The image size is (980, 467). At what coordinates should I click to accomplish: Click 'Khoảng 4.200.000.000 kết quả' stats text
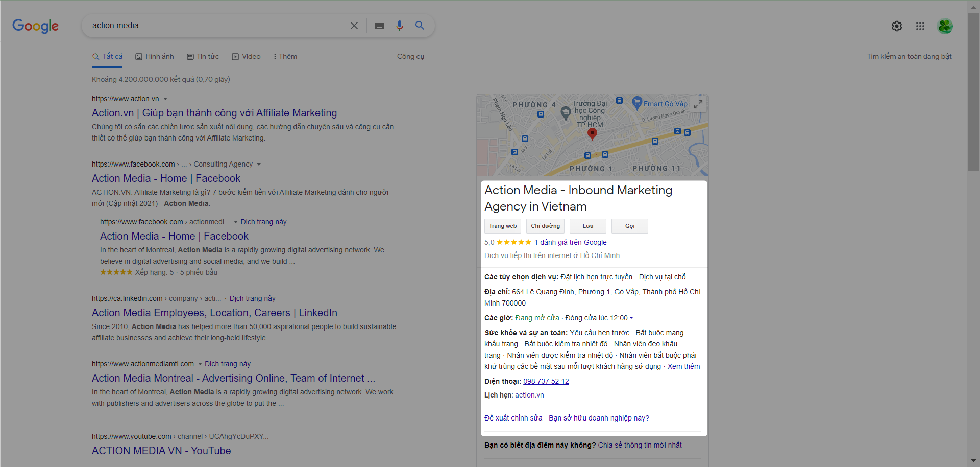[x=161, y=79]
